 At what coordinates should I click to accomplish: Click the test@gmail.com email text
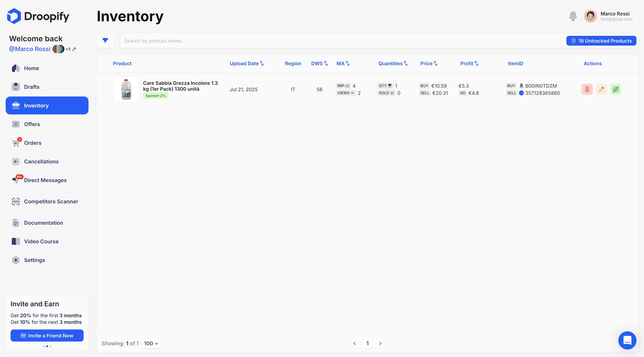tap(617, 19)
